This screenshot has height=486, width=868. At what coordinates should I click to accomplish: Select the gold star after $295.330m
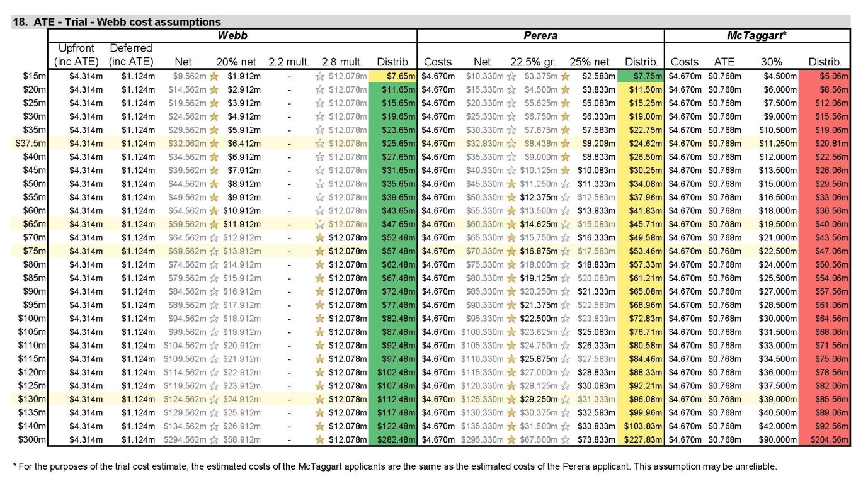click(511, 439)
